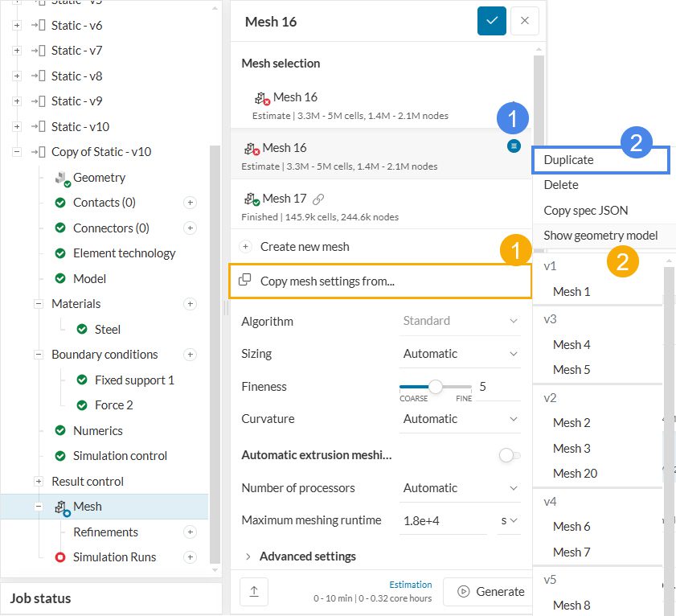676x616 pixels.
Task: Open the selected Mesh 16 options menu icon
Action: point(514,146)
